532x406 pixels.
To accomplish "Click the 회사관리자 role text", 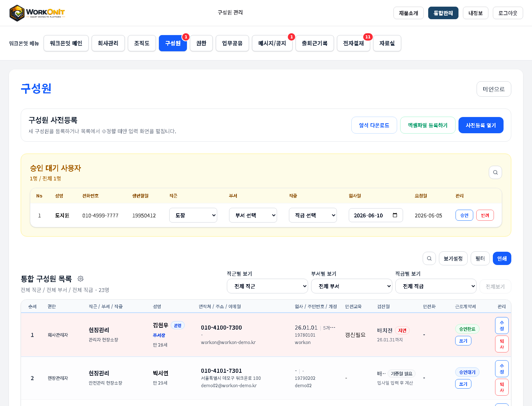I will (58, 335).
